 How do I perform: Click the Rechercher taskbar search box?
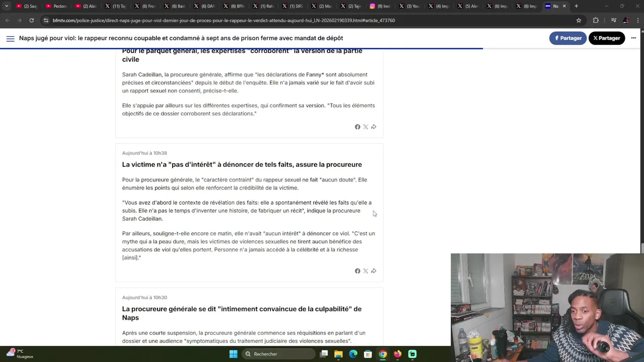coord(278,354)
